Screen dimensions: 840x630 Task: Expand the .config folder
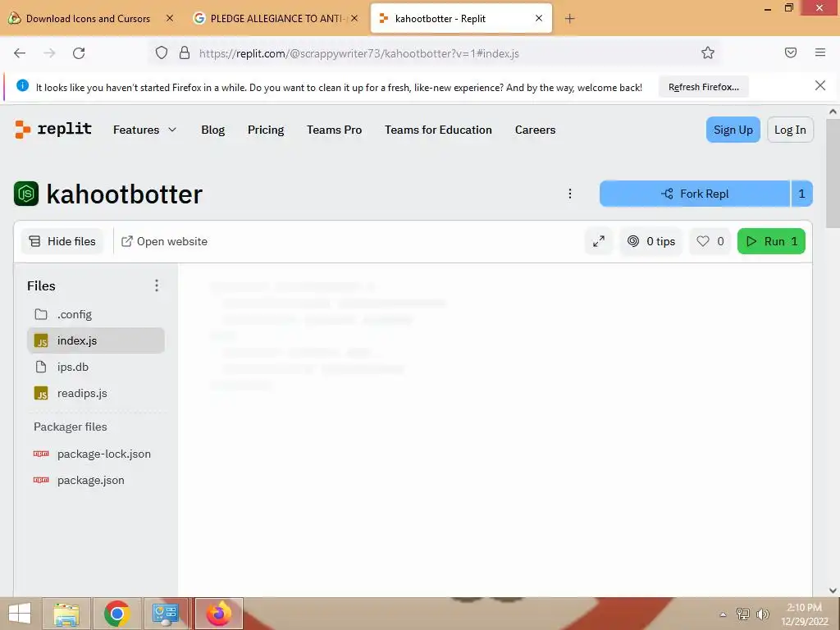pos(96,314)
